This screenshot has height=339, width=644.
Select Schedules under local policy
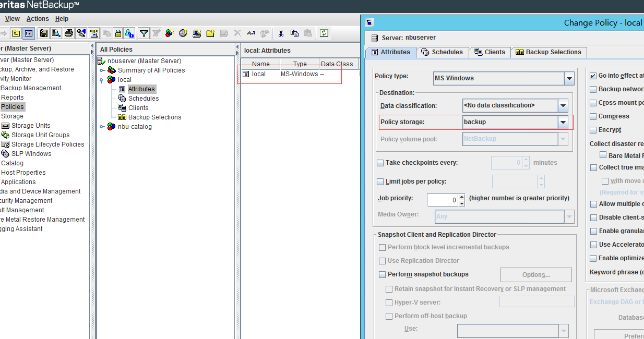pyautogui.click(x=144, y=99)
